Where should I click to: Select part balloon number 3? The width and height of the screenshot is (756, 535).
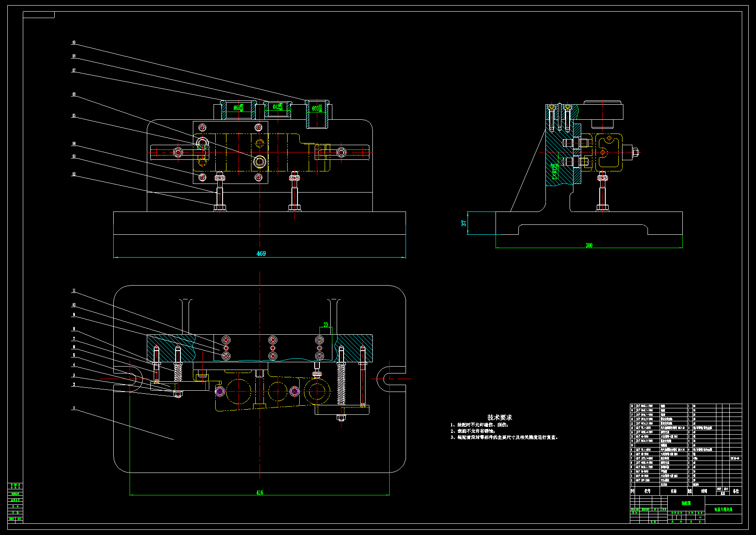[x=74, y=376]
